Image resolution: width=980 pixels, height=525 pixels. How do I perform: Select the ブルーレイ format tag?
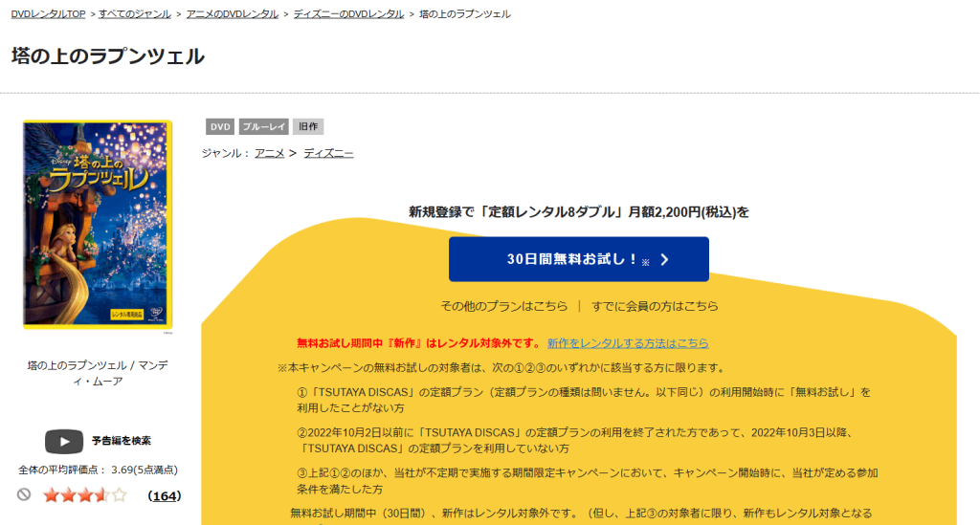pyautogui.click(x=264, y=127)
